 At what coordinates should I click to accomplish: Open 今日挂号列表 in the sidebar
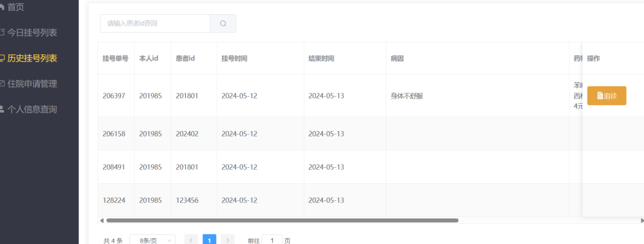[31, 33]
